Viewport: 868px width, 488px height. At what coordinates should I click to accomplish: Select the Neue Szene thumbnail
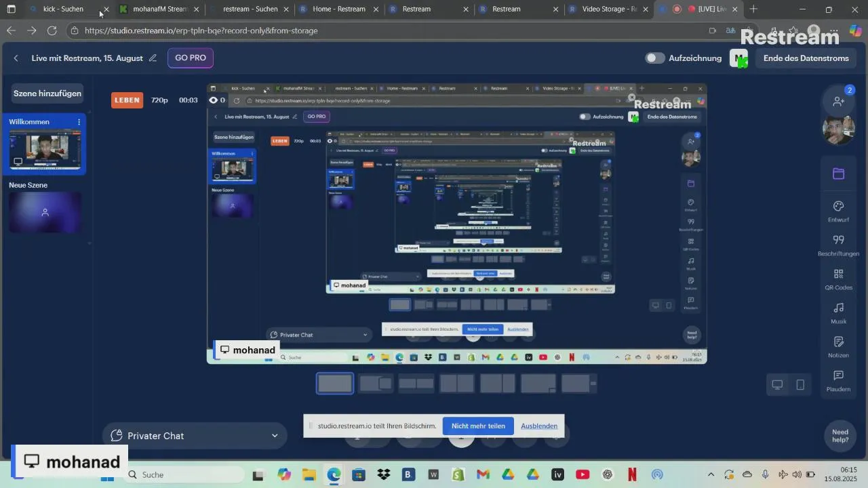tap(45, 212)
